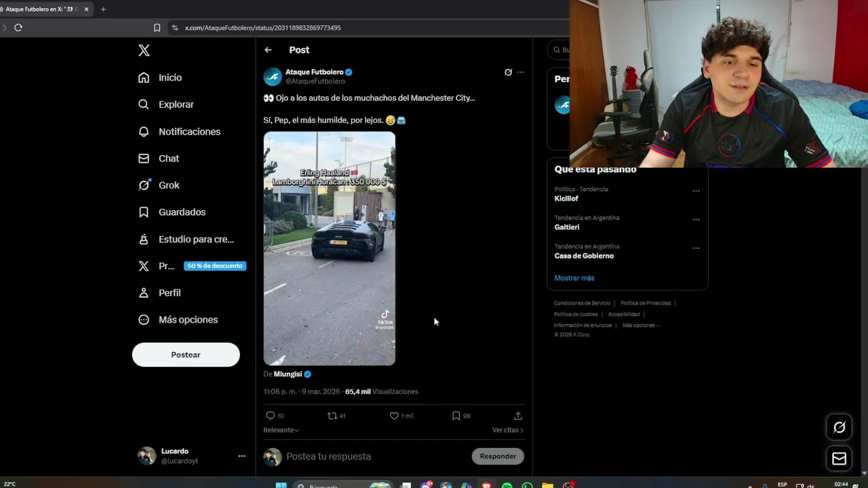Like the post with the heart icon
Screen dimensions: 868x488
tap(394, 415)
